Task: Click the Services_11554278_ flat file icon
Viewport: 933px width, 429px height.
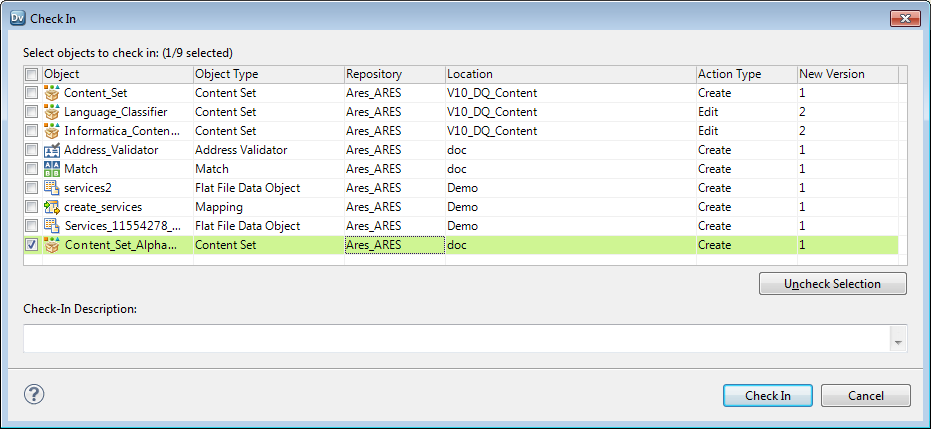Action: (x=52, y=226)
